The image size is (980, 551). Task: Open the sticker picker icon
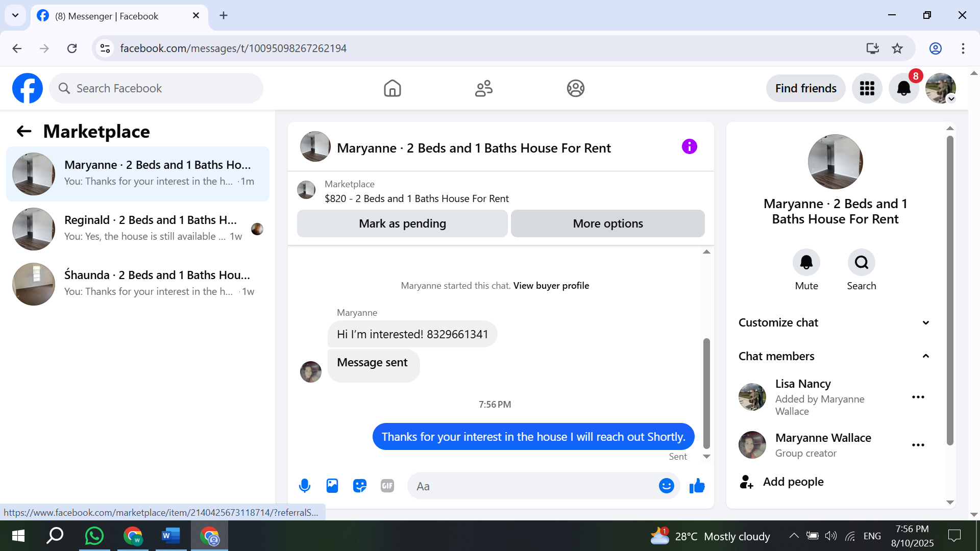(x=360, y=486)
